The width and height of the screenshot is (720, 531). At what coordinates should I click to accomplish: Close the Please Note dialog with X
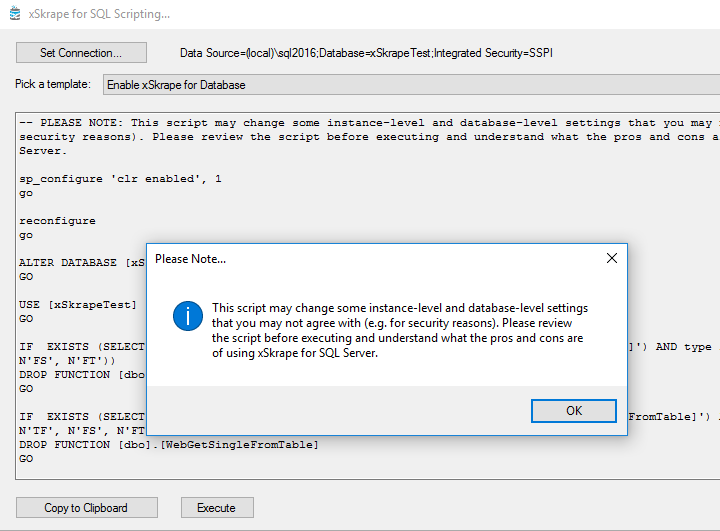point(612,258)
